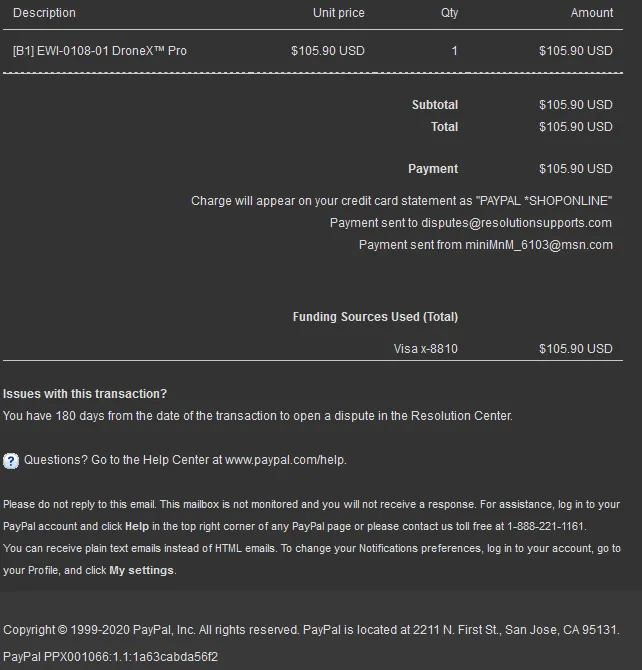This screenshot has width=642, height=670.
Task: Click the 1-888-221-1161 phone number
Action: (x=546, y=526)
